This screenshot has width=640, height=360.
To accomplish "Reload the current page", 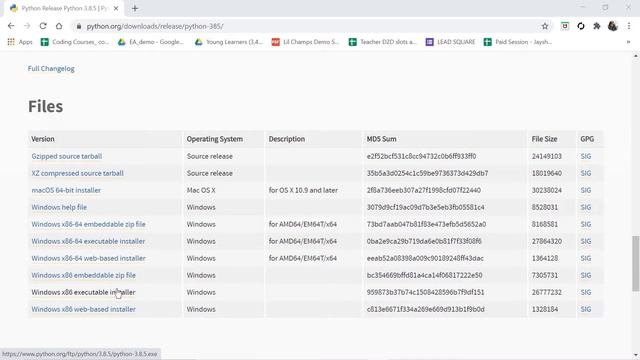I will [43, 26].
